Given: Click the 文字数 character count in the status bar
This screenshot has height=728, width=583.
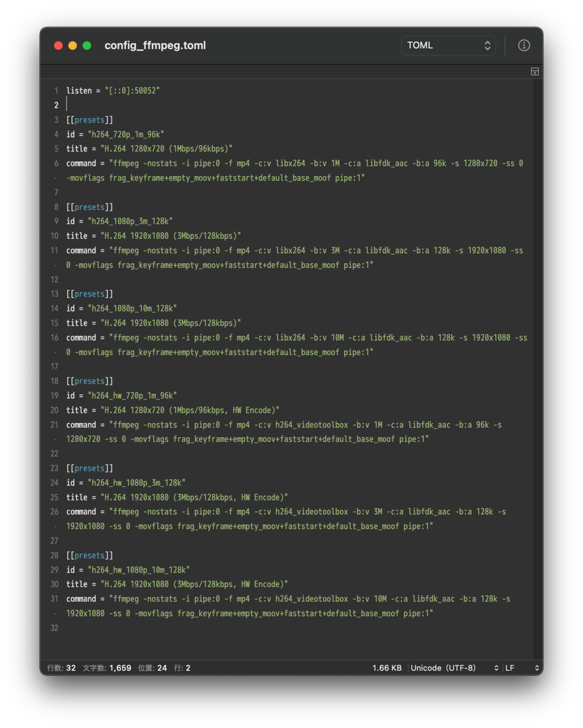Looking at the screenshot, I should click(107, 668).
